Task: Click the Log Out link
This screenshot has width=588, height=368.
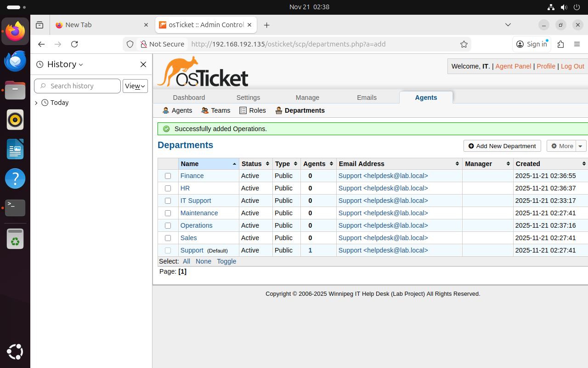Action: coord(572,66)
